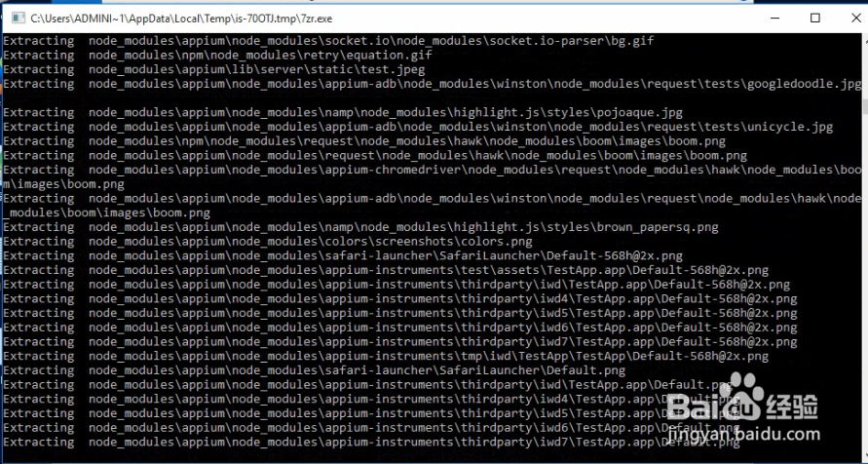Screen dimensions: 868x464
Task: Click the line ending with socket.io-parser\bg.gif
Action: click(x=329, y=41)
